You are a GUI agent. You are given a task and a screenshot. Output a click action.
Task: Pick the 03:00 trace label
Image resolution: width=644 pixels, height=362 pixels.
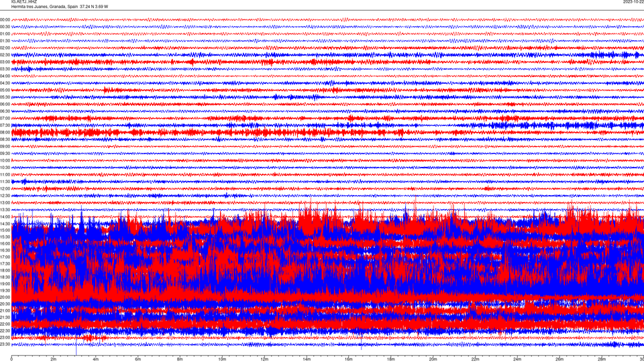click(5, 62)
